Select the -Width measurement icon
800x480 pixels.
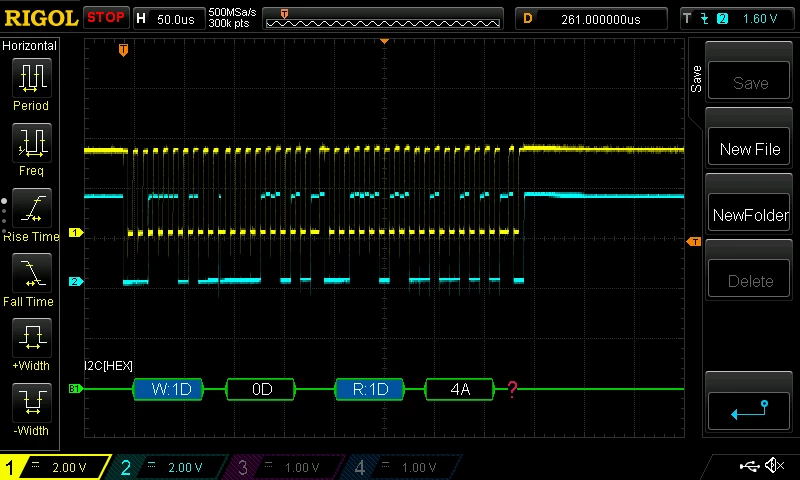tap(32, 402)
